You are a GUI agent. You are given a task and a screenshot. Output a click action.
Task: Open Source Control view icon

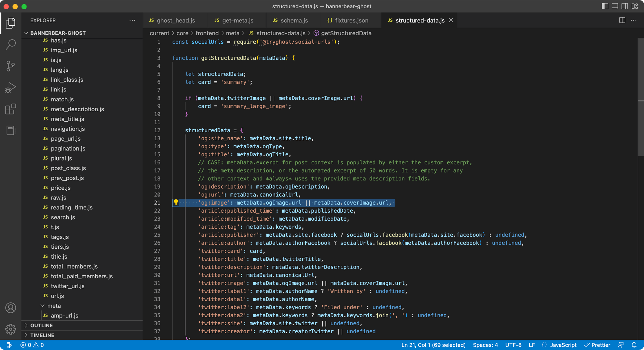point(11,66)
